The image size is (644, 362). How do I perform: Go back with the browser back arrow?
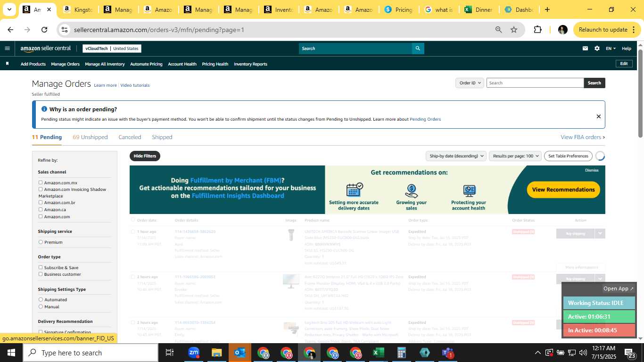pos(10,30)
